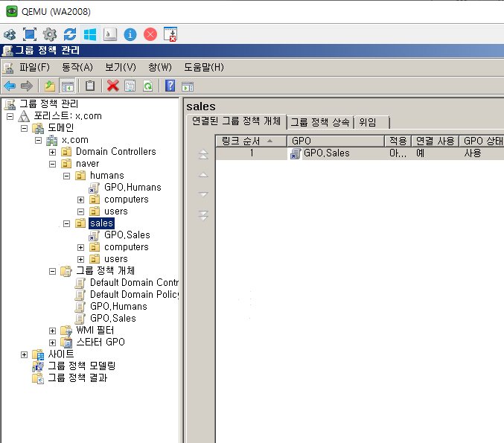Open help with the question mark icon
The height and width of the screenshot is (443, 504).
coord(170,86)
